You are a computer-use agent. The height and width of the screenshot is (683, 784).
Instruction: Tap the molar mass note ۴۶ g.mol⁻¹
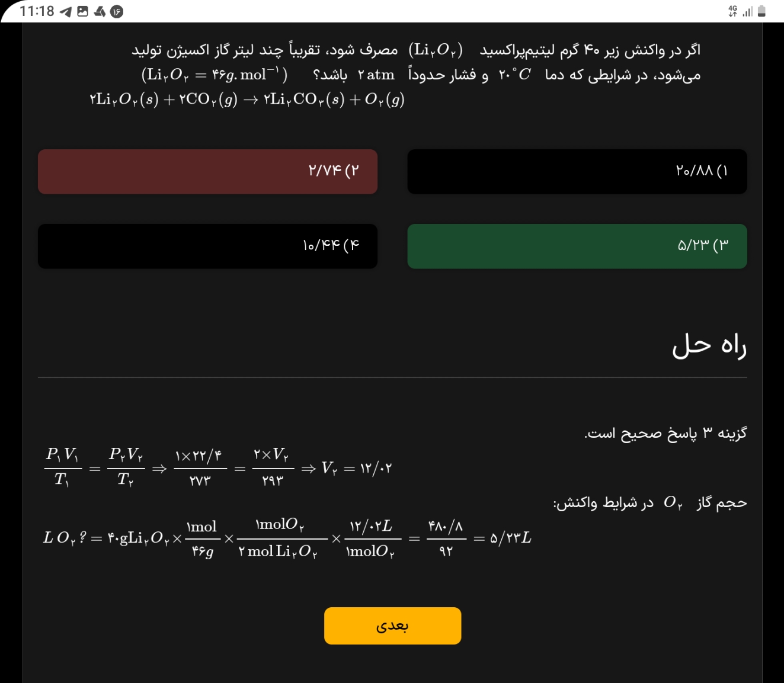(x=215, y=75)
